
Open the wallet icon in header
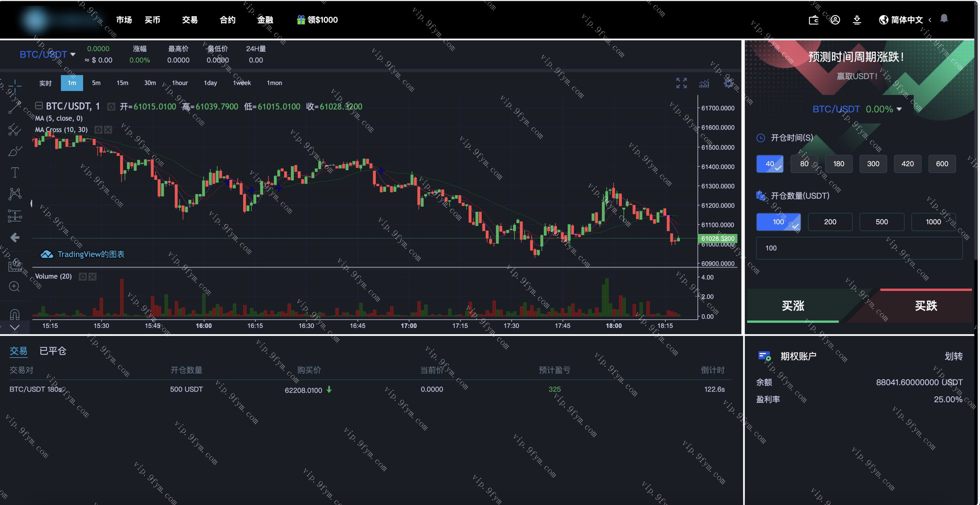click(813, 20)
